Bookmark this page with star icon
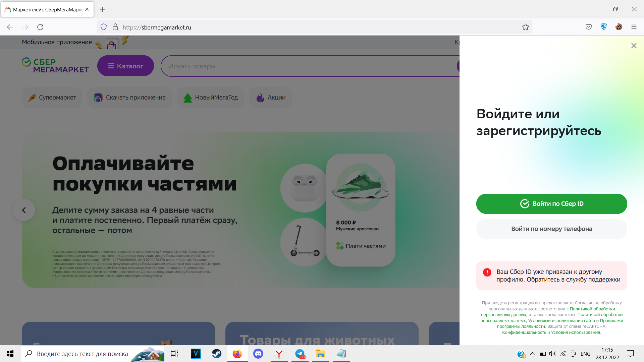644x362 pixels. [x=525, y=27]
